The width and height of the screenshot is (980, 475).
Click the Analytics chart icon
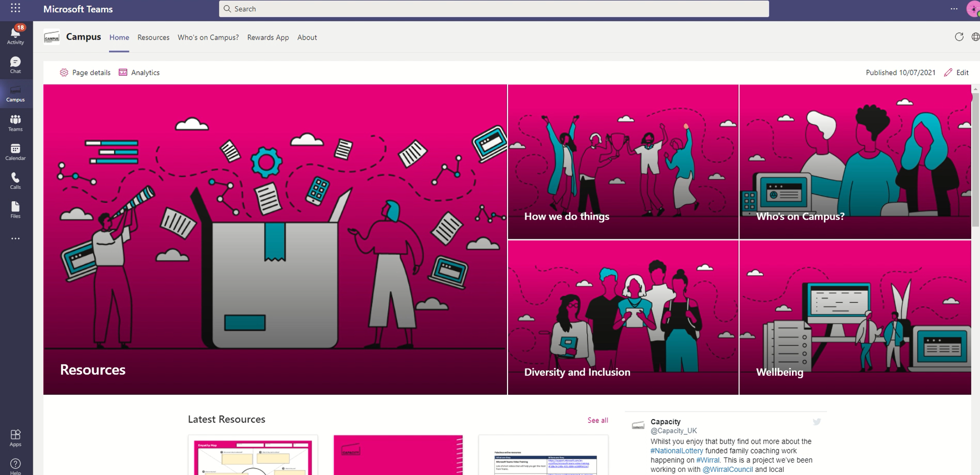click(123, 73)
